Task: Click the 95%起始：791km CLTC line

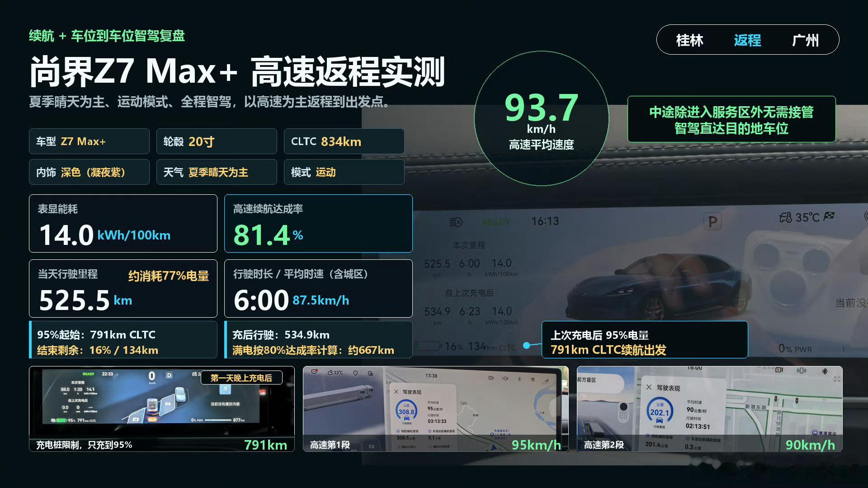Action: (x=96, y=335)
